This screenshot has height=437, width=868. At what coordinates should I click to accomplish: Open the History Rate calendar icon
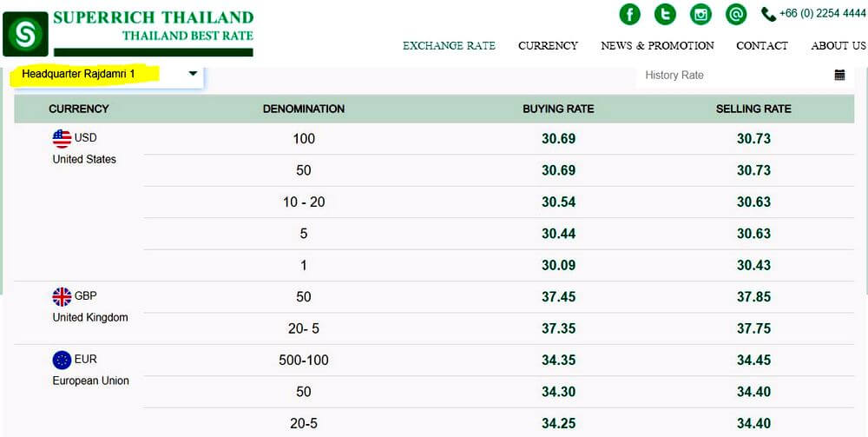(x=839, y=75)
